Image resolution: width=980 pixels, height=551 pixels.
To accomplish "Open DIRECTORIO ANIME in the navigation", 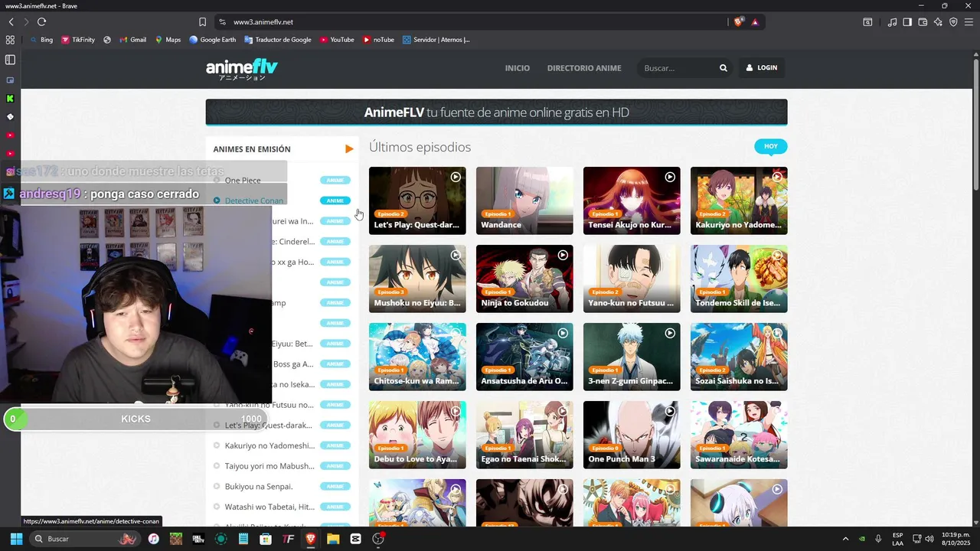I will [x=584, y=68].
